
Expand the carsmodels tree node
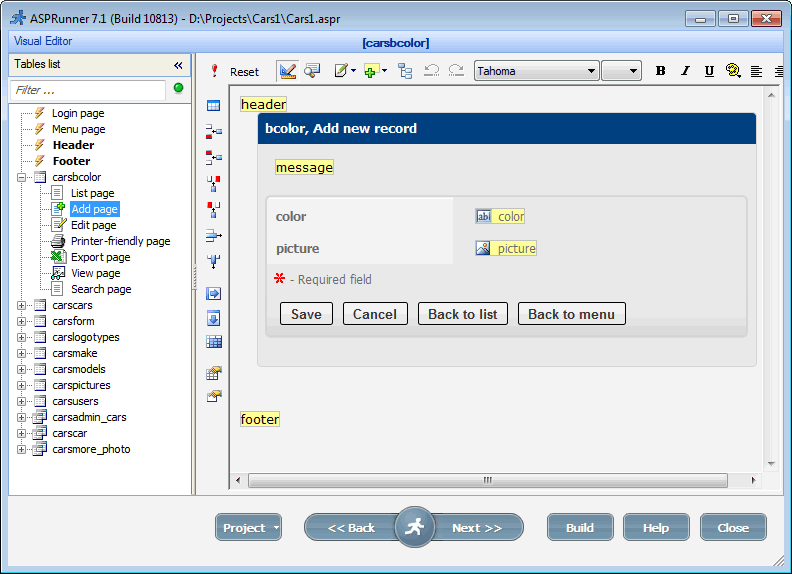[21, 369]
